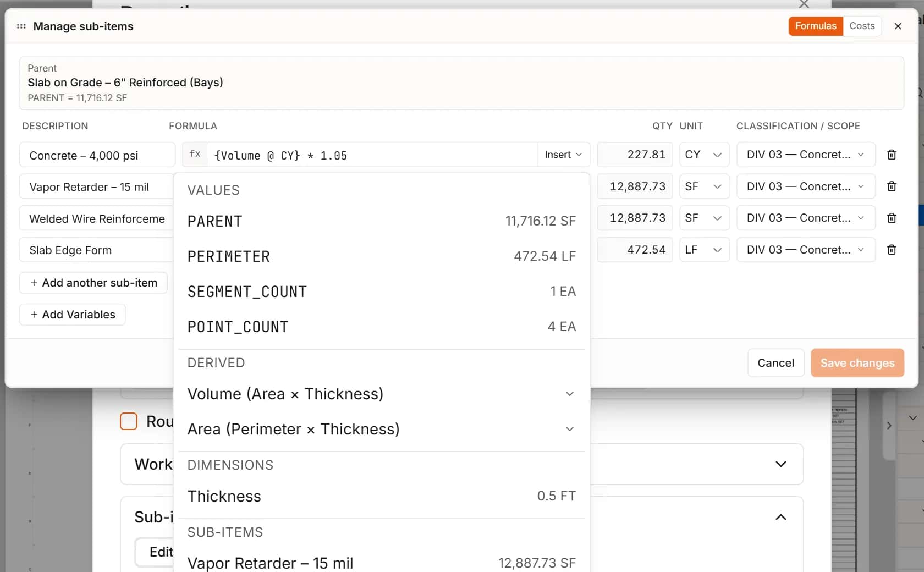Select Vapor Retarder – 15 mil sub-item value
The height and width of the screenshot is (572, 924).
tap(381, 563)
